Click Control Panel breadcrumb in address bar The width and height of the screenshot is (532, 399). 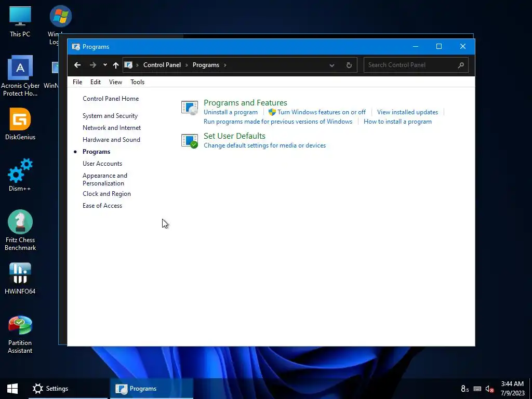(x=162, y=65)
